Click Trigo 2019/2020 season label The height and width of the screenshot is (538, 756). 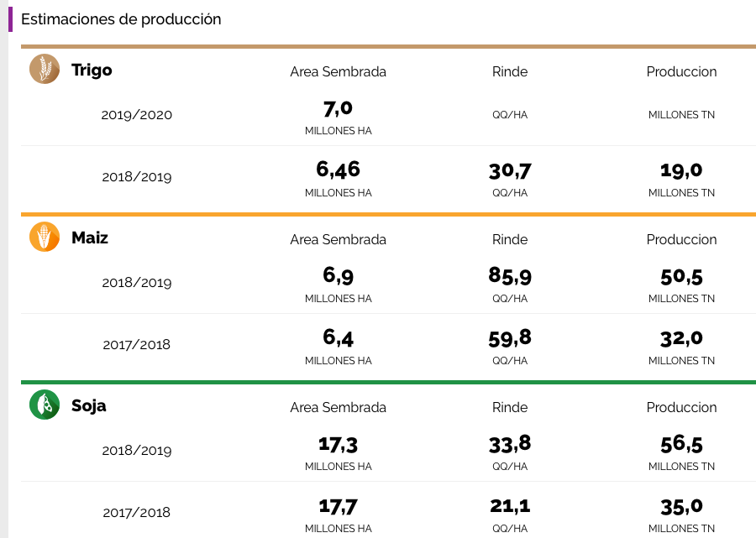[137, 115]
